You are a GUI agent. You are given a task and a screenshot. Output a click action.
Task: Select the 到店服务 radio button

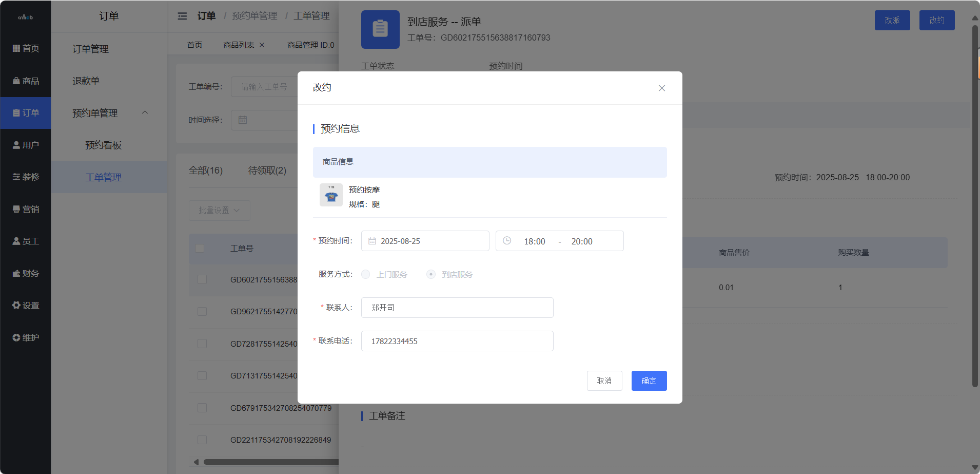pyautogui.click(x=430, y=274)
